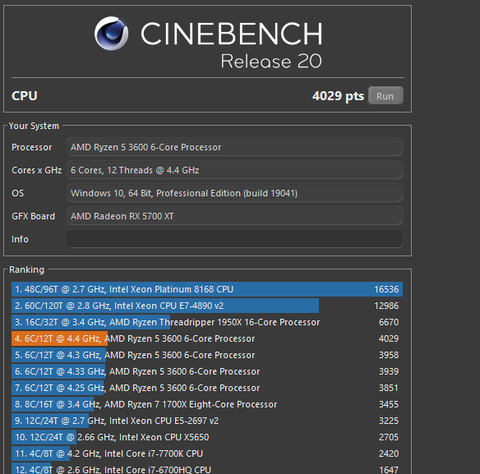Click the Your System group label
The height and width of the screenshot is (474, 480).
coord(34,126)
